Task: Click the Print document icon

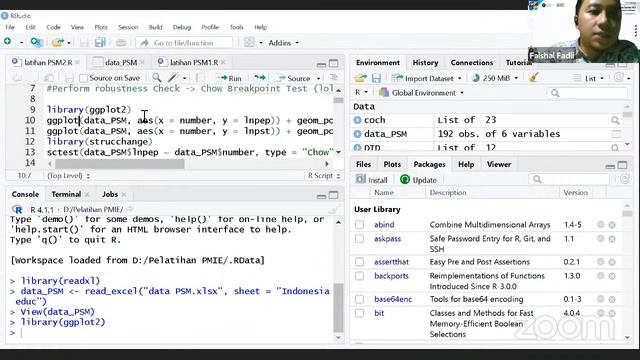Action: pyautogui.click(x=120, y=42)
